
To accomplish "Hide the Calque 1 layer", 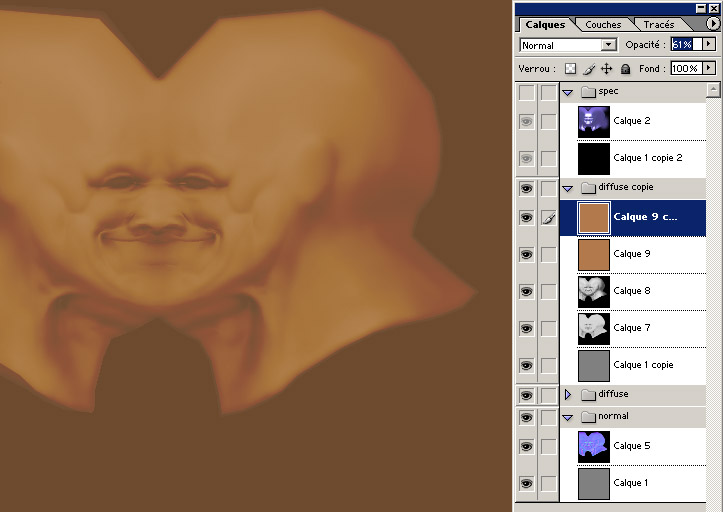I will click(527, 483).
